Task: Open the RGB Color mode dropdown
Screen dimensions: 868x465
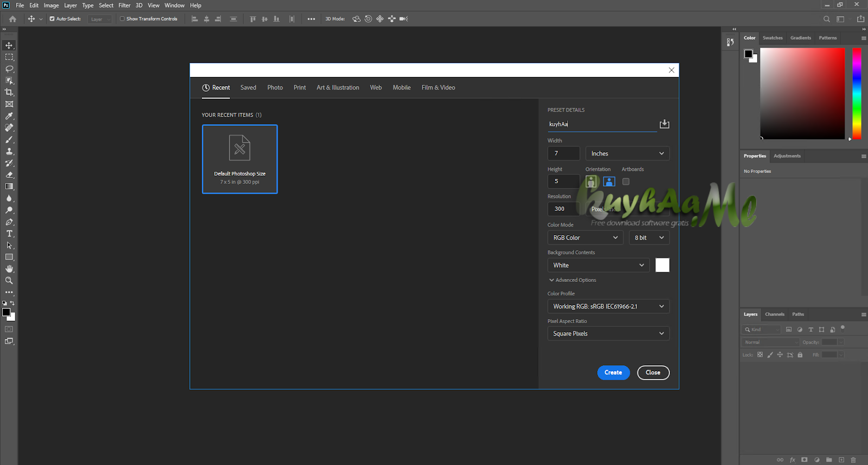Action: click(586, 237)
